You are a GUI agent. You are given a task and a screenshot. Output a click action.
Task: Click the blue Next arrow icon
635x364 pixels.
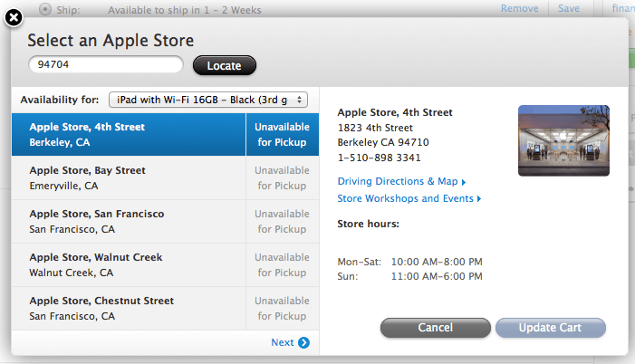point(303,342)
